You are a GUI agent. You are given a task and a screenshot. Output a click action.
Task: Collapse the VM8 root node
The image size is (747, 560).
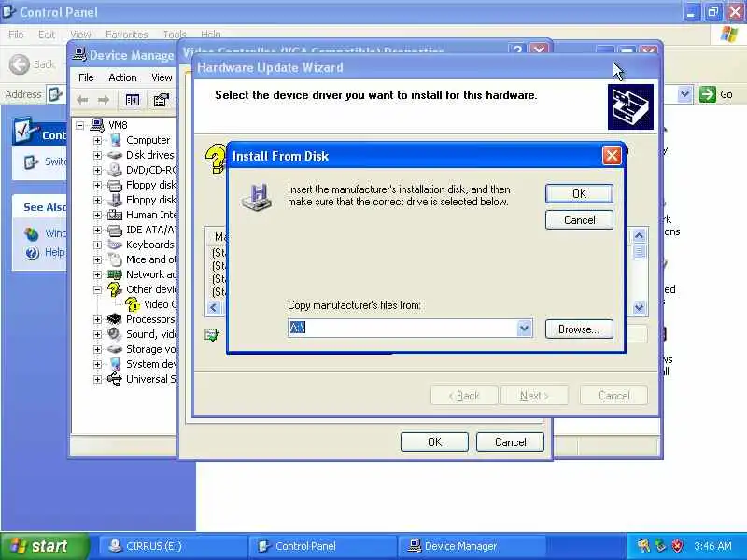79,125
